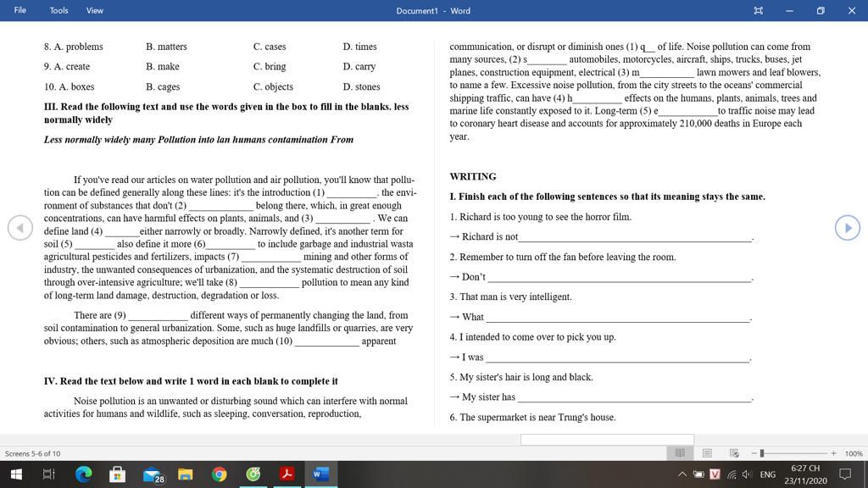
Task: Open the Unikey V tray icon
Action: click(715, 474)
